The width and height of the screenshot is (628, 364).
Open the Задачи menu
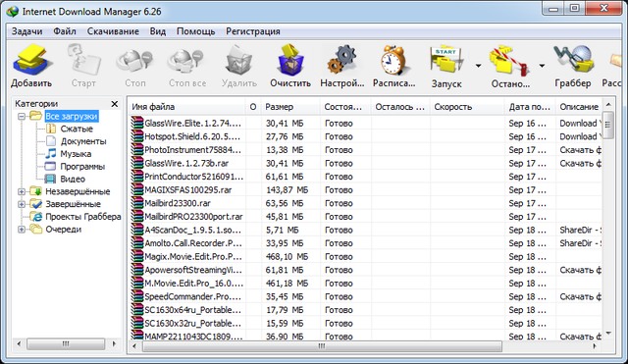[26, 31]
